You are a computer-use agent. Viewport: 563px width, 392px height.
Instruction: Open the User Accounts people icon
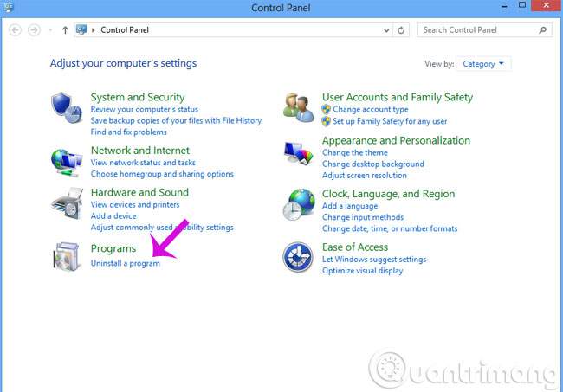tap(298, 107)
